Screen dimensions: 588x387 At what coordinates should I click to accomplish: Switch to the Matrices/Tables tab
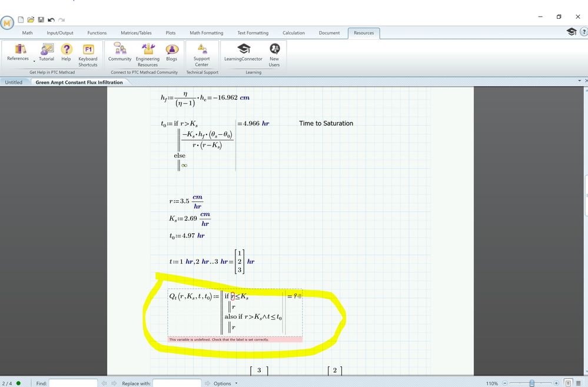click(136, 33)
